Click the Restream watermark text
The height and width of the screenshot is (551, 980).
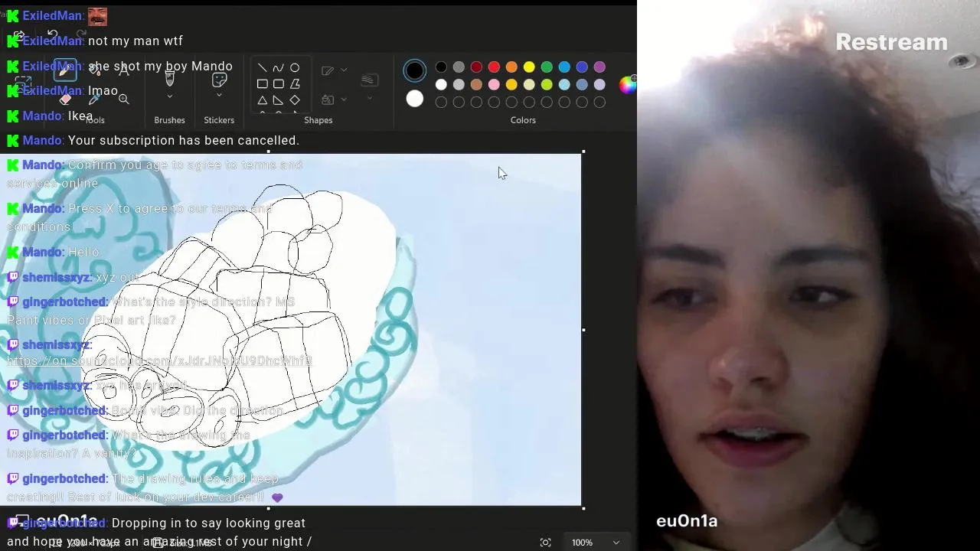(x=891, y=42)
